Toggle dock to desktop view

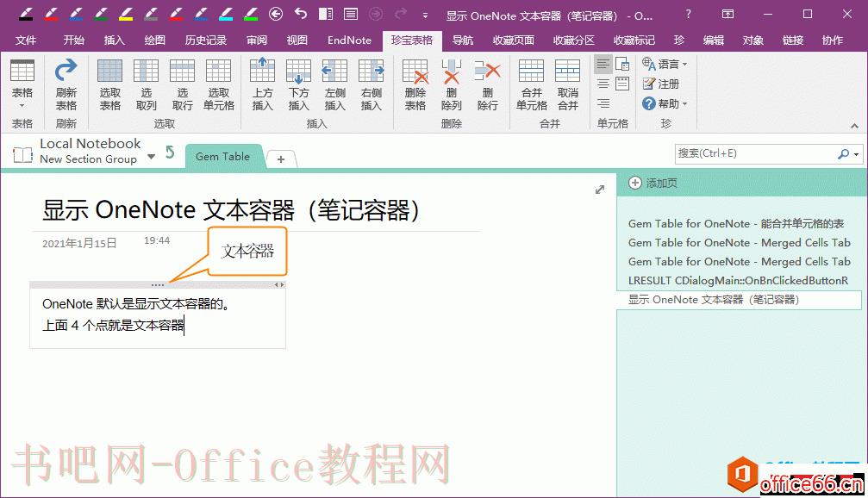(326, 14)
